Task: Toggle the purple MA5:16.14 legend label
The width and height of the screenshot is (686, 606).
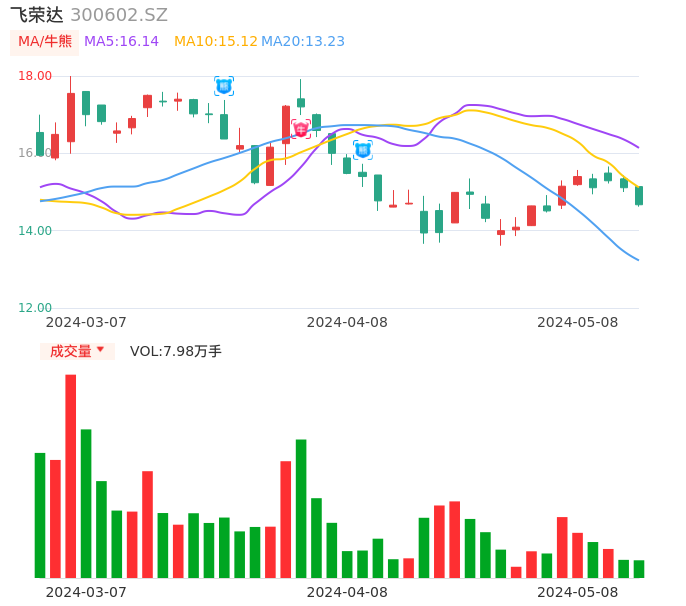Action: coord(121,42)
